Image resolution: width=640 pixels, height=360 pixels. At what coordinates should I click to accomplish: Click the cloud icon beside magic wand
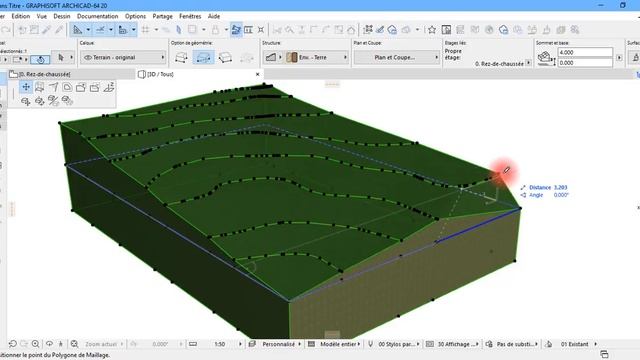pyautogui.click(x=392, y=30)
